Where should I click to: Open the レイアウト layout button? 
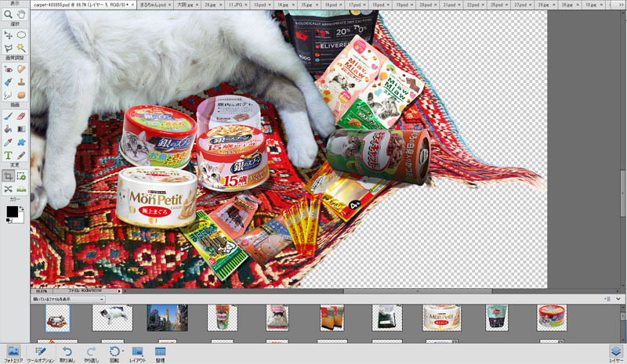point(137,354)
